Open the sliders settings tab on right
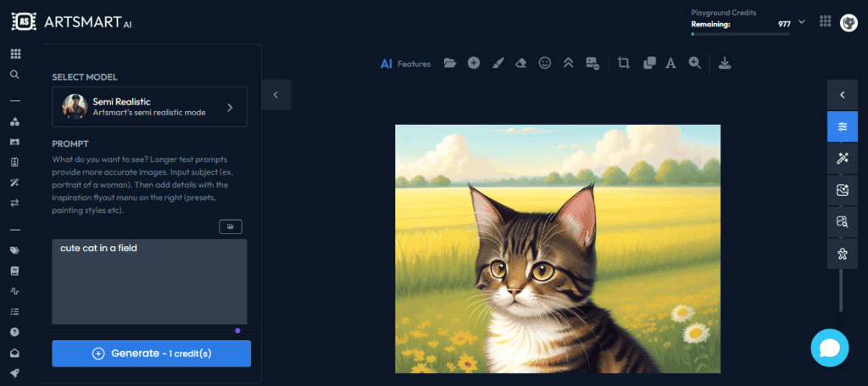The height and width of the screenshot is (386, 868). 843,126
